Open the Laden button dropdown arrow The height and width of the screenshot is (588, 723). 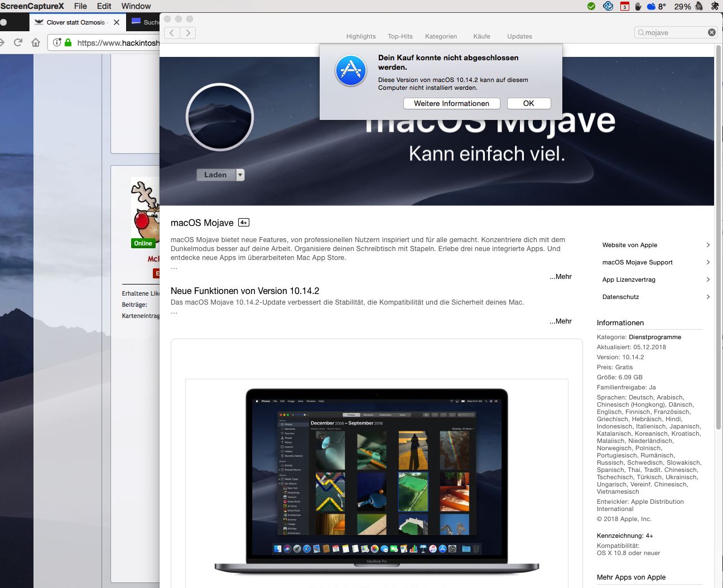[x=240, y=175]
